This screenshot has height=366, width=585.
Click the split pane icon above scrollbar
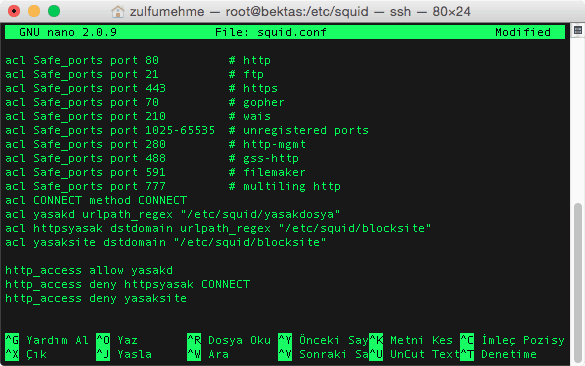[578, 31]
